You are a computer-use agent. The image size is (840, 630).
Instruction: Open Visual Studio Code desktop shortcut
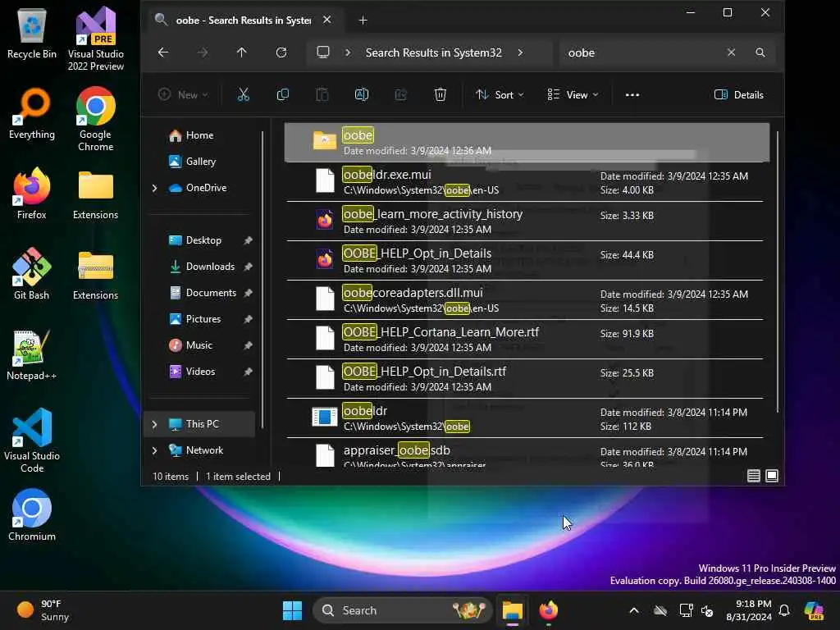pyautogui.click(x=32, y=441)
